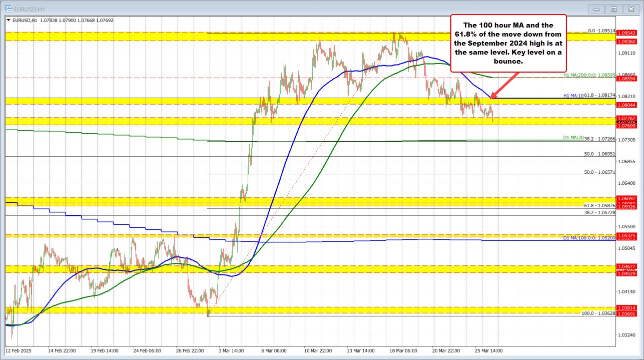Select the 1.09543 red price tag
This screenshot has height=360, width=644.
pyautogui.click(x=627, y=33)
